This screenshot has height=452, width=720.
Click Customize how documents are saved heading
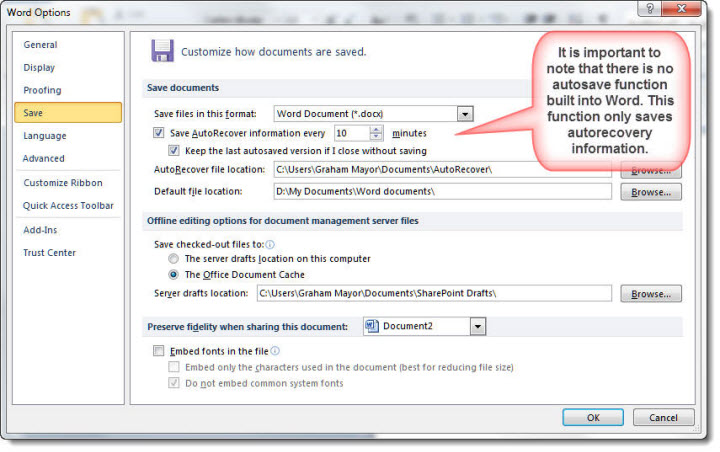[x=274, y=52]
